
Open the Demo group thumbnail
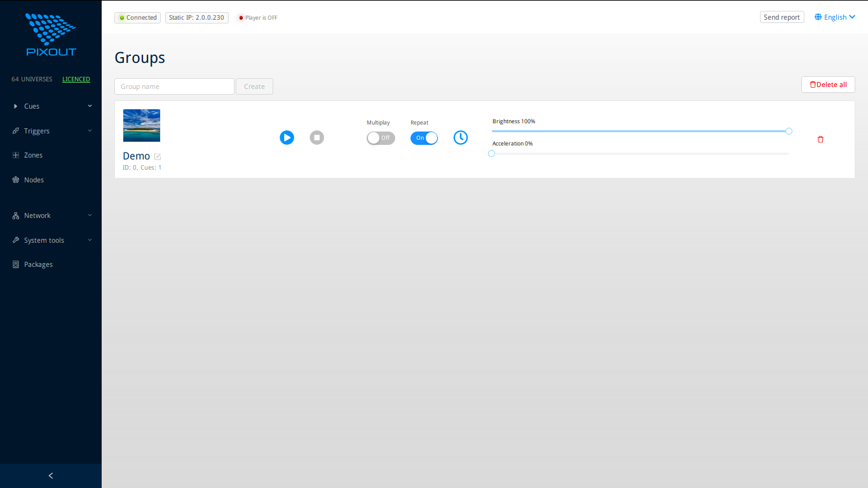[142, 125]
